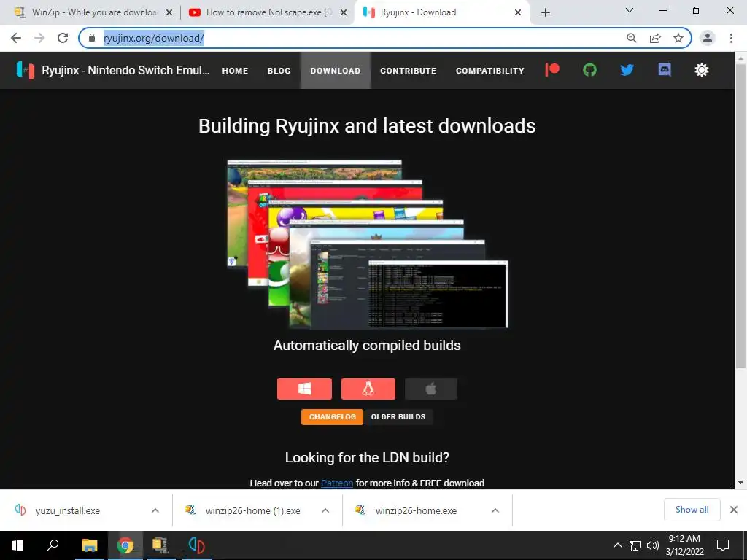Click the volume speaker tray icon
Screen dimensions: 747x560
[x=653, y=545]
